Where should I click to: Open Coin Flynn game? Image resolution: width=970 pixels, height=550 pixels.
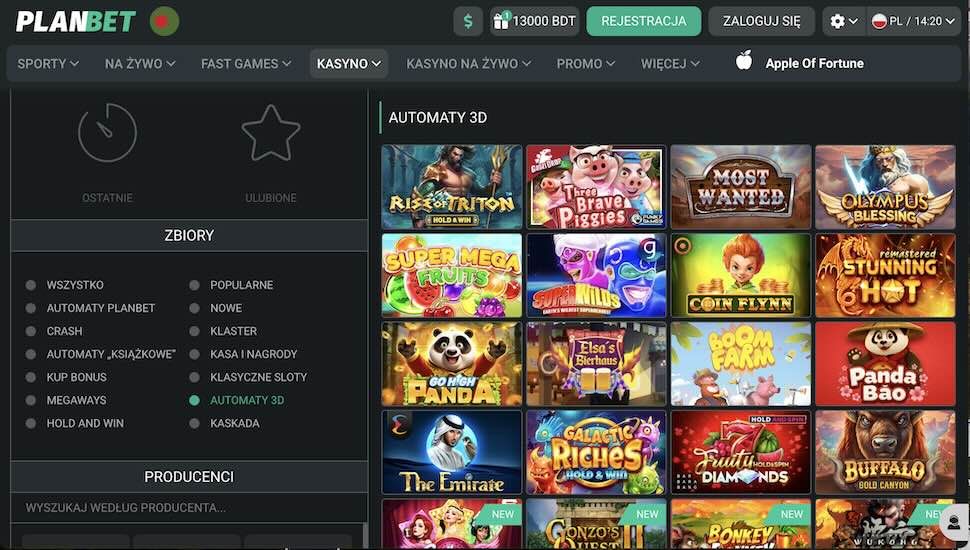741,275
